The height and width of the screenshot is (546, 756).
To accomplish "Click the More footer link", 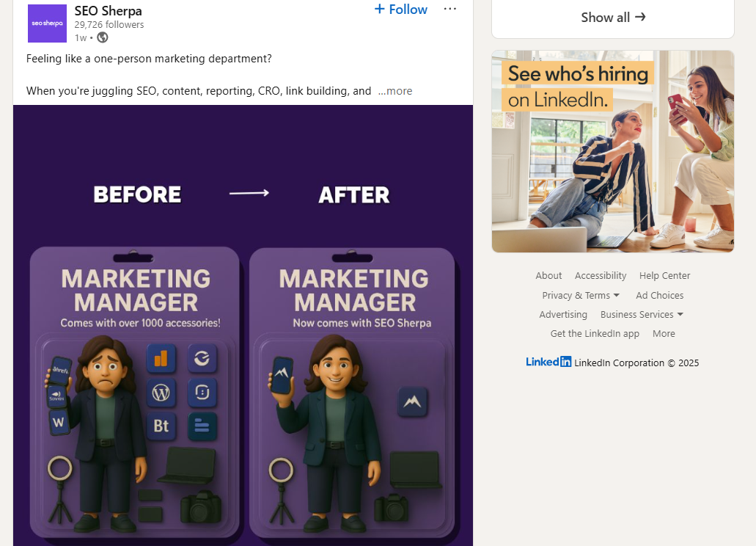I will coord(664,333).
